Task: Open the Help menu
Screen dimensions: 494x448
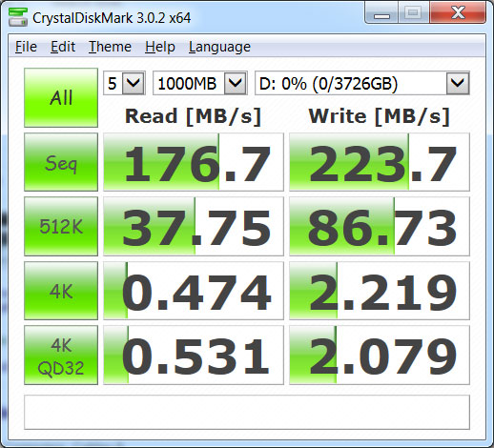Action: click(x=160, y=47)
